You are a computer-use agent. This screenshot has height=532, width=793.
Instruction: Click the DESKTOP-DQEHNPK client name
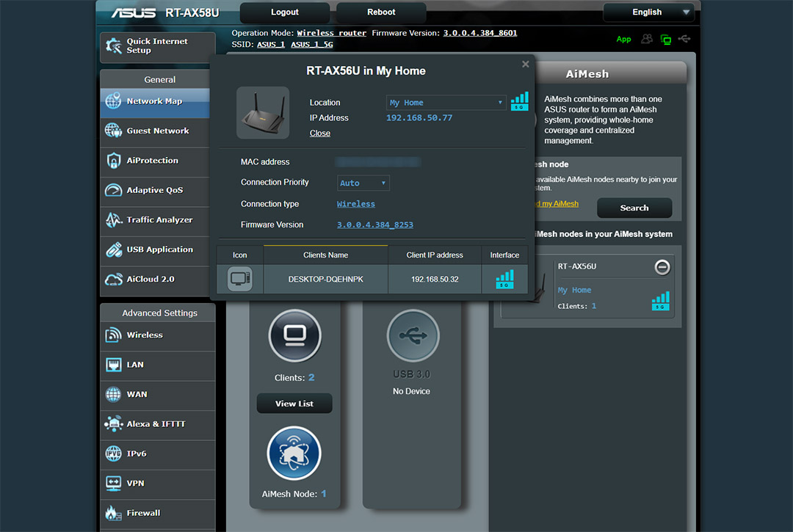[x=326, y=280]
